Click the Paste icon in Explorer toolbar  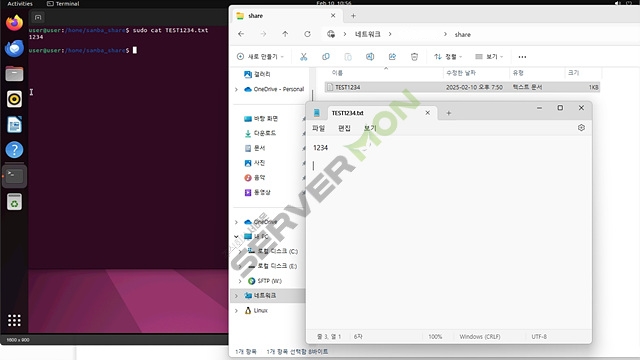(348, 57)
